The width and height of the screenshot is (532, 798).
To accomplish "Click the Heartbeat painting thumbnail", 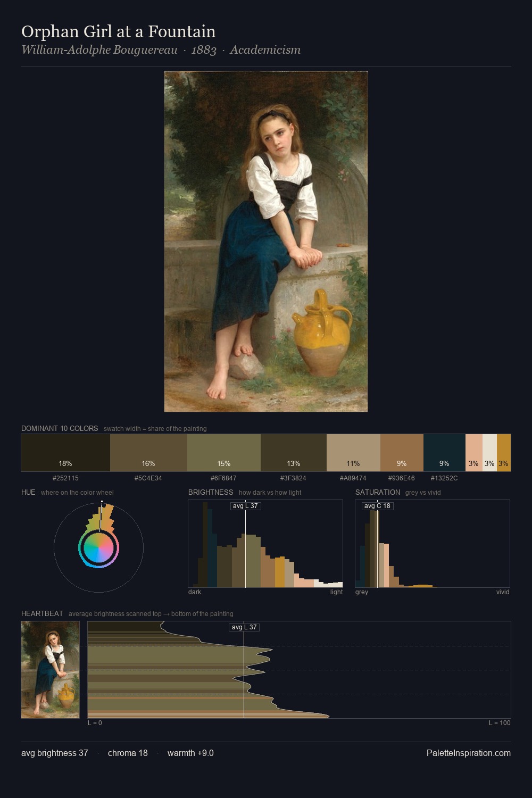I will point(51,670).
